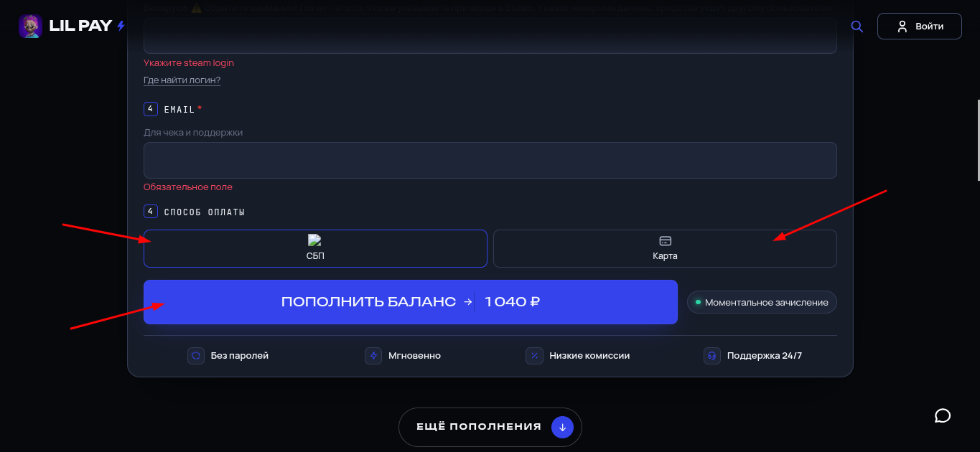This screenshot has height=452, width=980.
Task: Click the EMAIL field label
Action: 179,110
